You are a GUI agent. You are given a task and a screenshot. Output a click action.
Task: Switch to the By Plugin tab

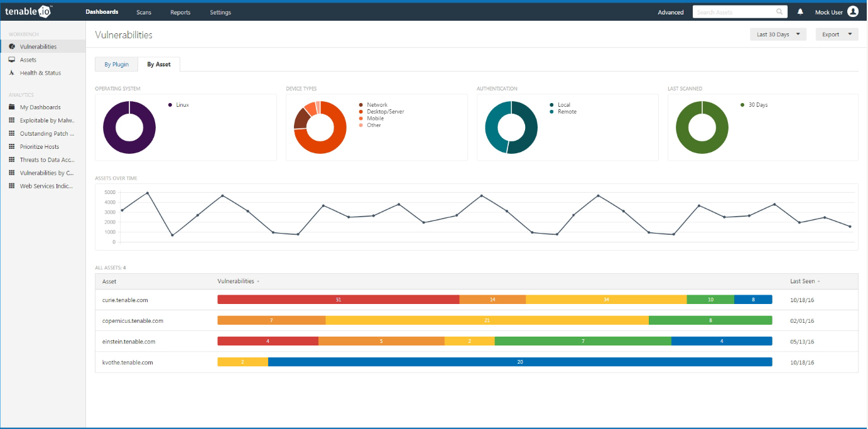[117, 64]
